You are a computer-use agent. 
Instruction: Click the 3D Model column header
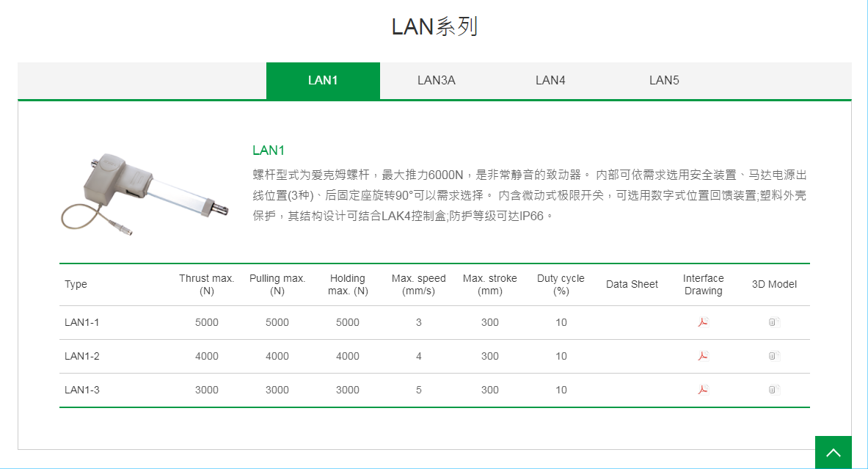coord(774,284)
